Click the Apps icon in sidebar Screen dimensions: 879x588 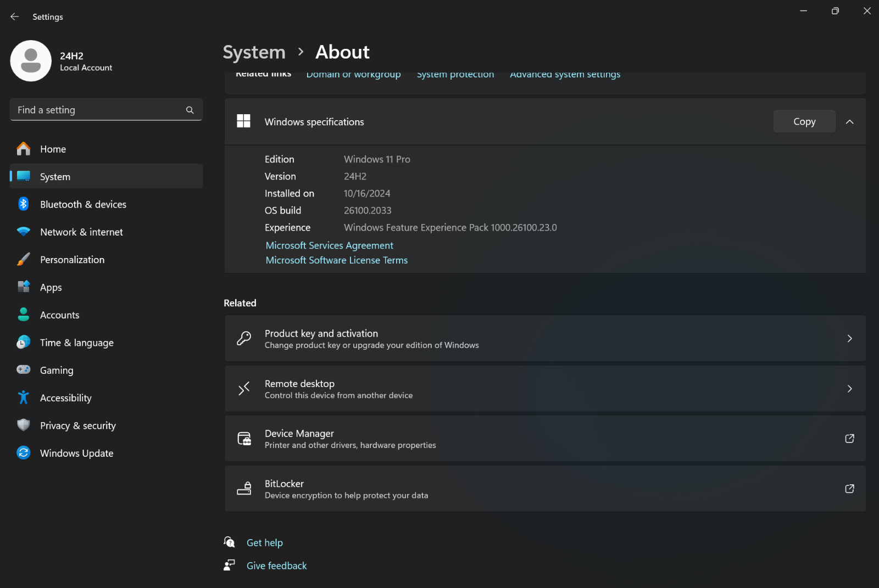(24, 287)
